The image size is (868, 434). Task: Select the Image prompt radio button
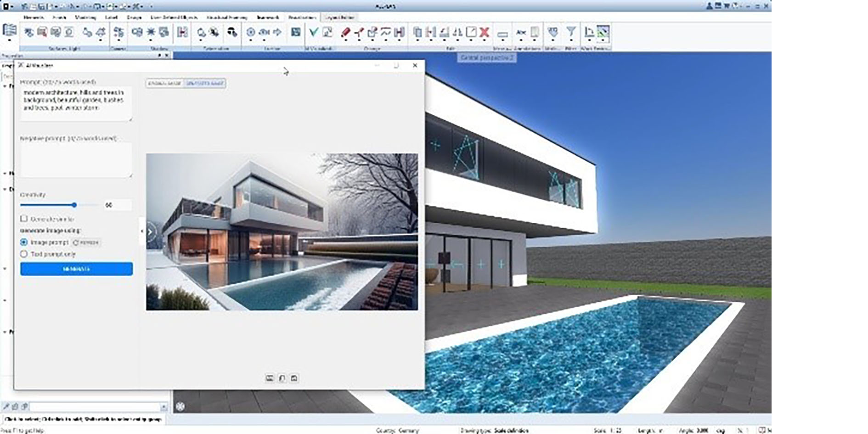coord(24,242)
